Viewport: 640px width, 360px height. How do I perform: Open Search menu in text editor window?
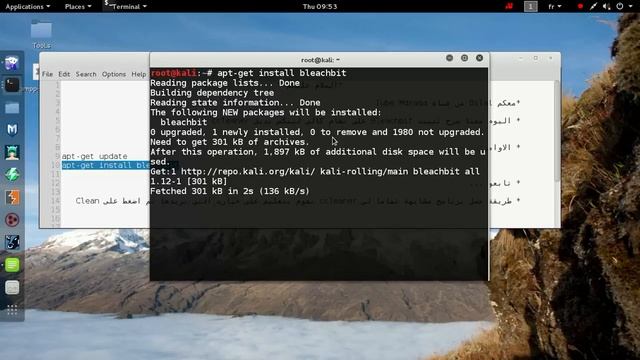pos(86,74)
